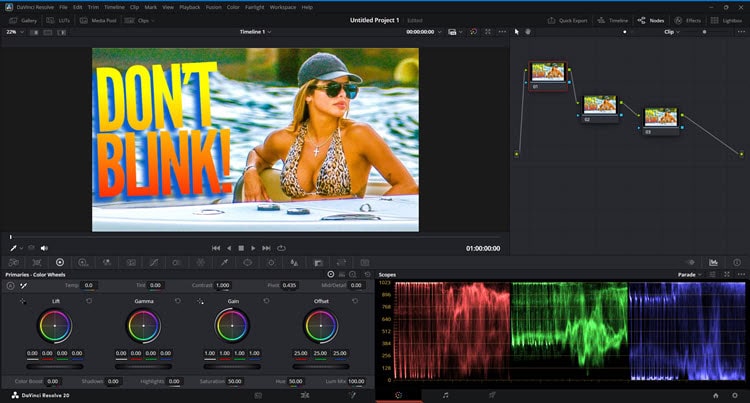Toggle loop playback in viewer
Image resolution: width=750 pixels, height=403 pixels.
point(281,248)
